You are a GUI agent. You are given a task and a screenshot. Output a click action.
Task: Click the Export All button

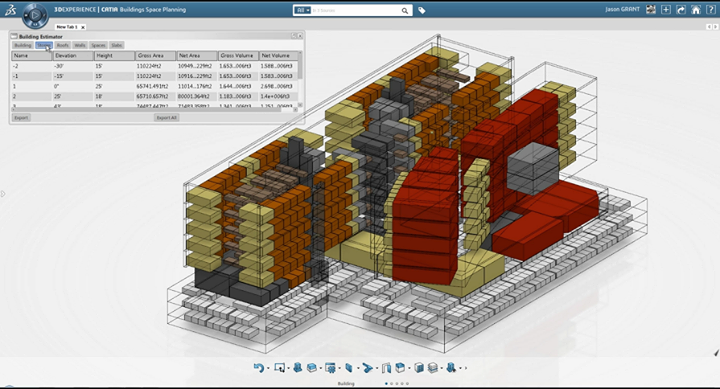(x=166, y=118)
